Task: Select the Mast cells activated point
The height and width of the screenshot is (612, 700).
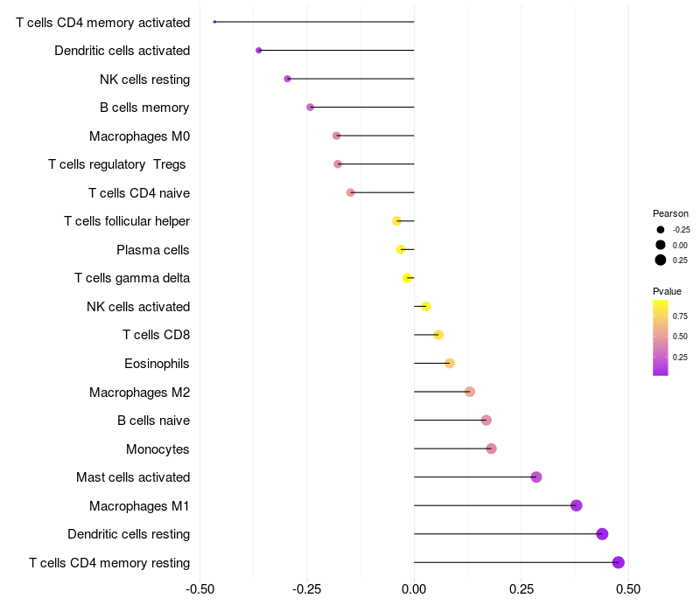Action: [x=536, y=477]
